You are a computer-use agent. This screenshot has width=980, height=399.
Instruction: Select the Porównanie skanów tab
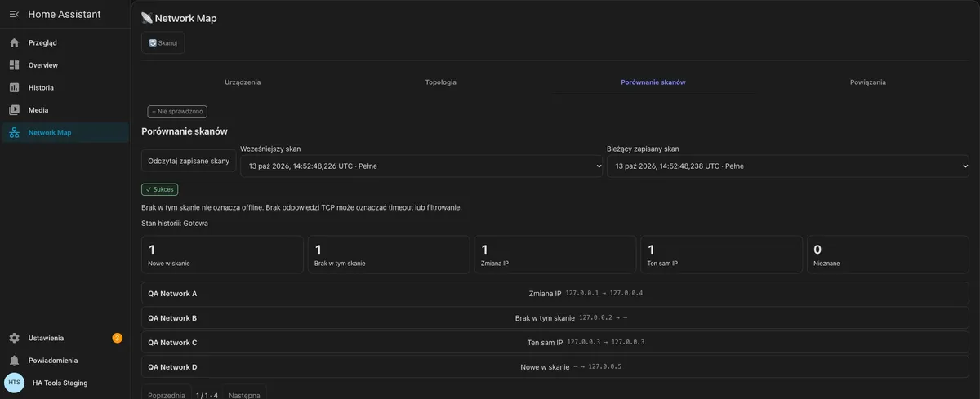point(653,82)
